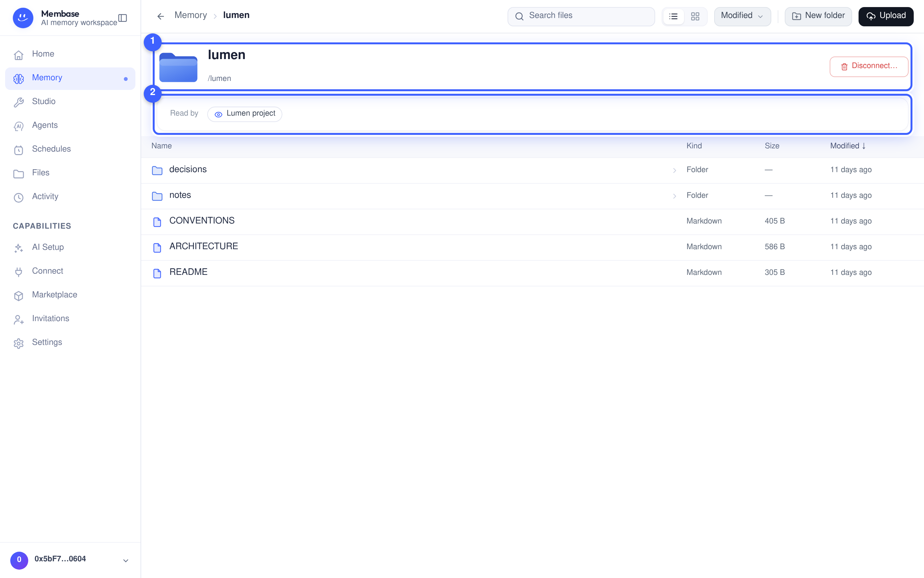The height and width of the screenshot is (578, 924).
Task: Open Studio in sidebar
Action: click(x=70, y=102)
